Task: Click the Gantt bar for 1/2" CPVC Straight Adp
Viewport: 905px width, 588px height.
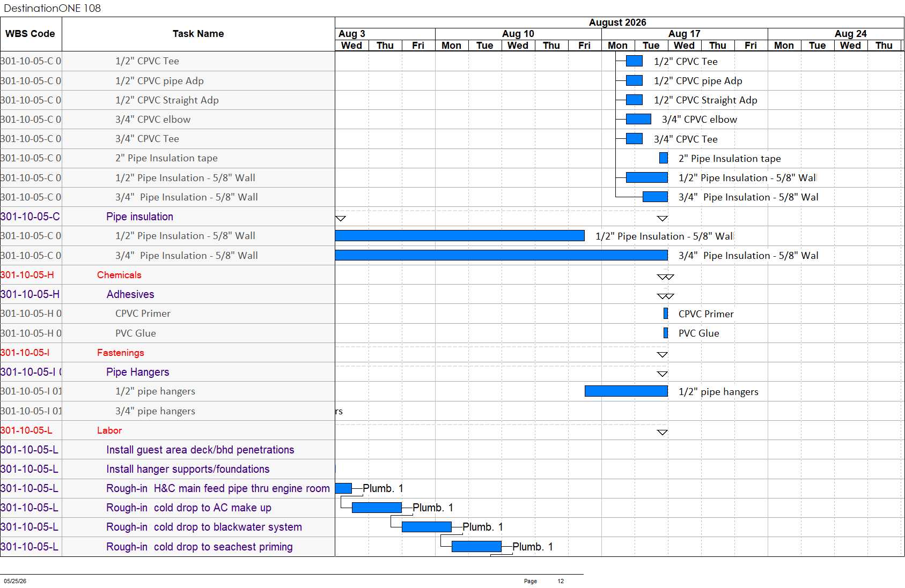Action: 634,100
